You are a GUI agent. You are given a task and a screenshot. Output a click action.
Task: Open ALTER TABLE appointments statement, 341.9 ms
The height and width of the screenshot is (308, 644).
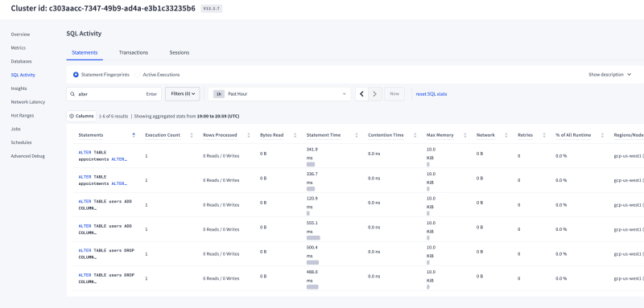103,155
